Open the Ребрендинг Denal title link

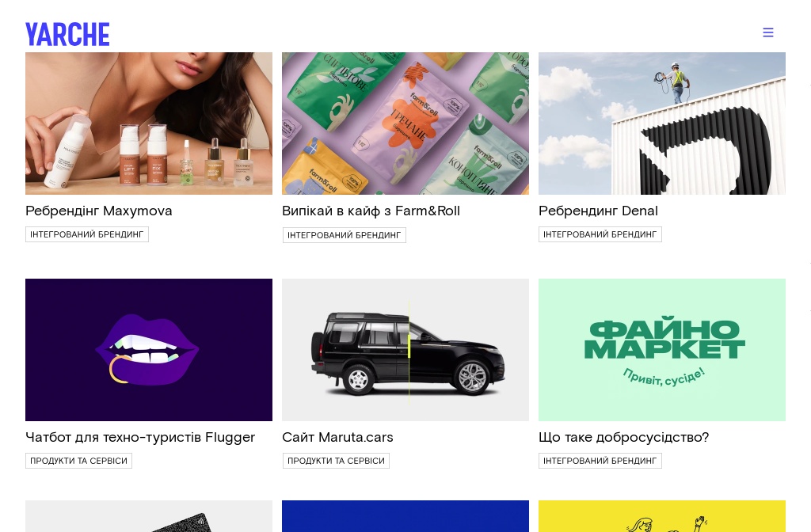(598, 211)
